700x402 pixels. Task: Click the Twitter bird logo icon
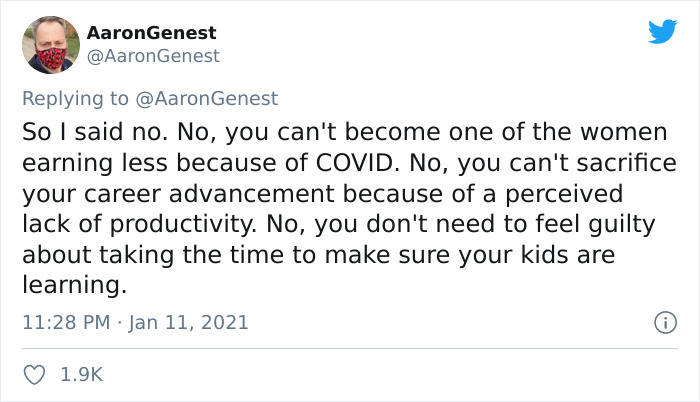[663, 31]
